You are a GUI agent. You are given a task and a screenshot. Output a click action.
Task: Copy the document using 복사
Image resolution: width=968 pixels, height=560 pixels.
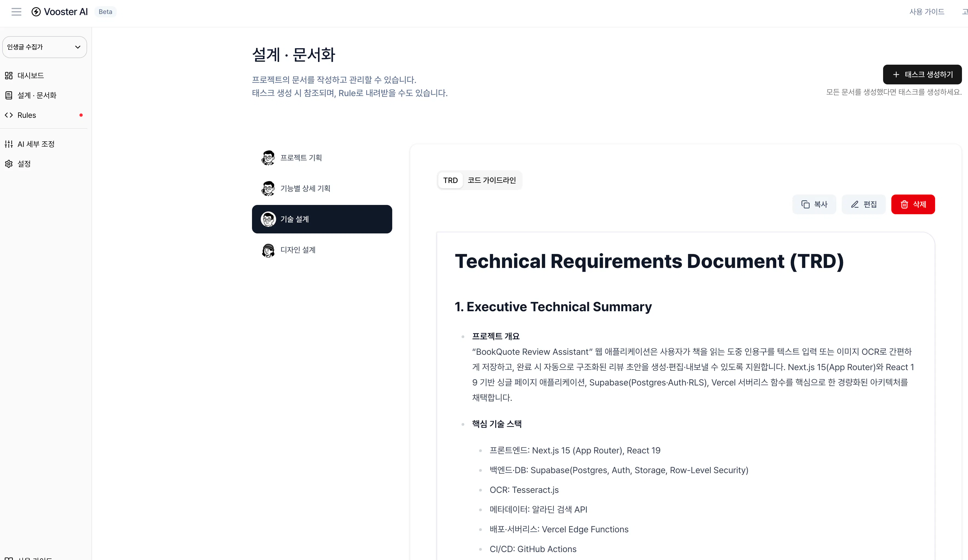(x=814, y=204)
